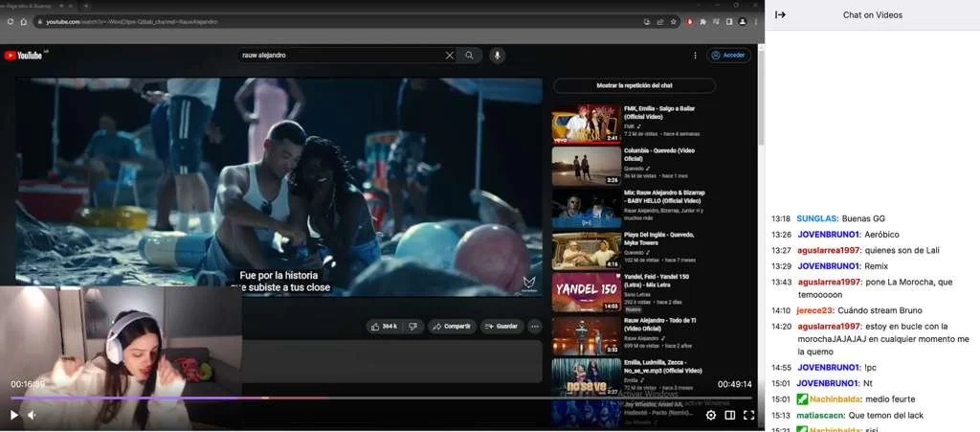The height and width of the screenshot is (432, 980).
Task: Collapse the Chat on Videos panel arrow
Action: [780, 15]
